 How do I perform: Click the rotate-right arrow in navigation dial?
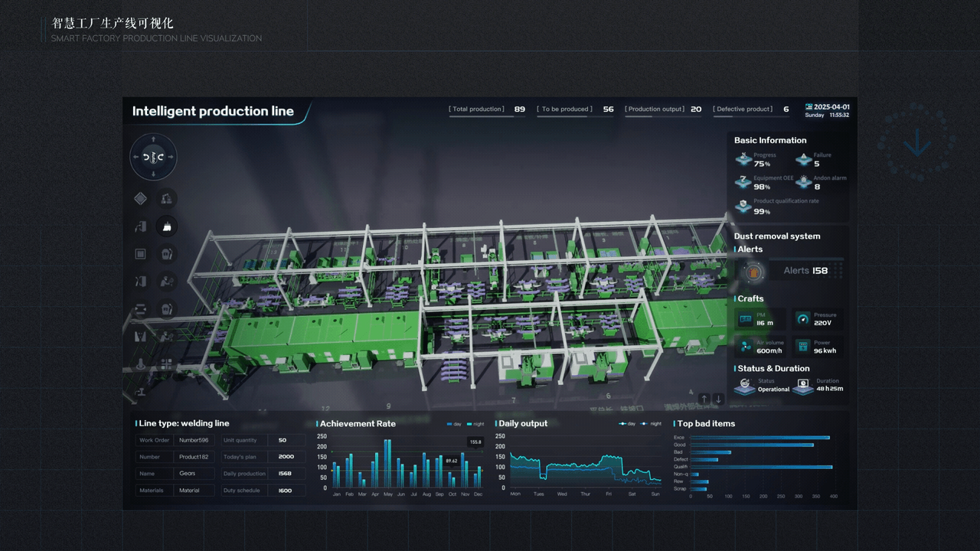click(x=161, y=157)
